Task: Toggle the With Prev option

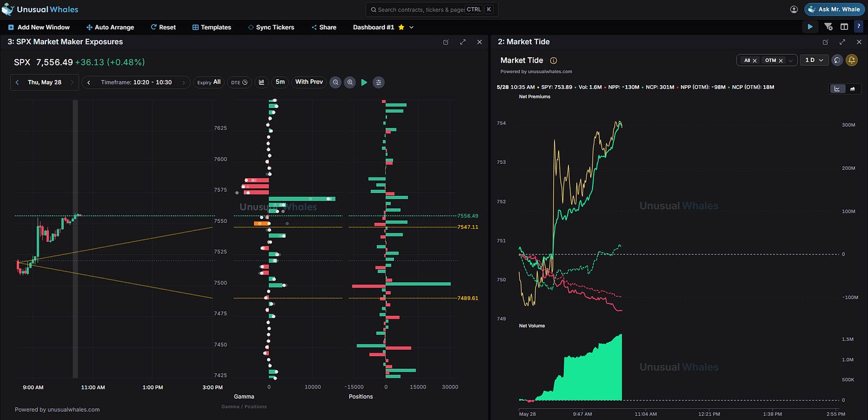Action: pyautogui.click(x=309, y=82)
